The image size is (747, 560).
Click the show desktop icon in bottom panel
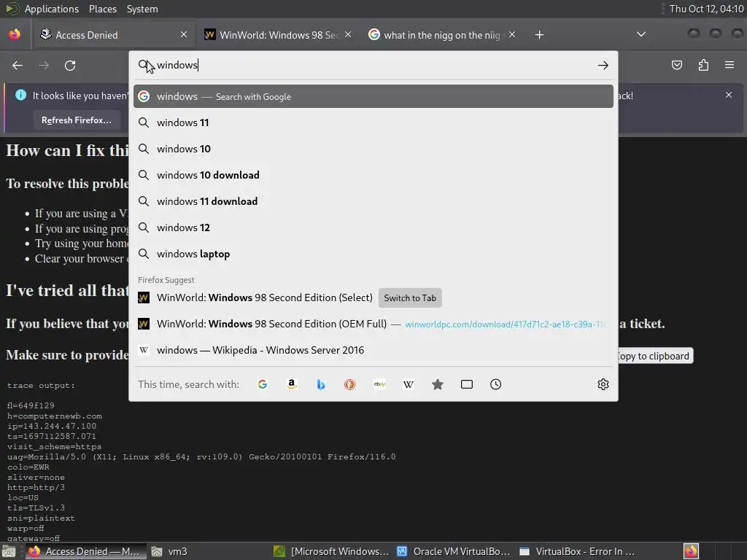(9, 551)
